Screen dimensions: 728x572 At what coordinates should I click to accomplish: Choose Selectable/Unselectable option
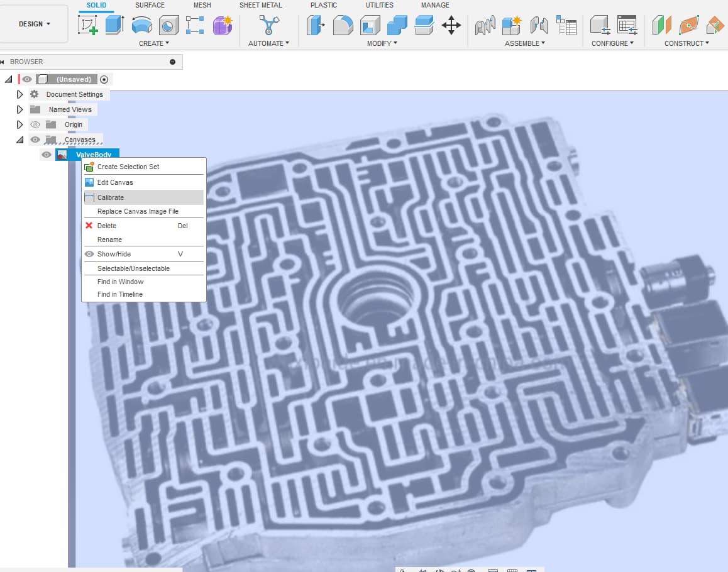[143, 268]
